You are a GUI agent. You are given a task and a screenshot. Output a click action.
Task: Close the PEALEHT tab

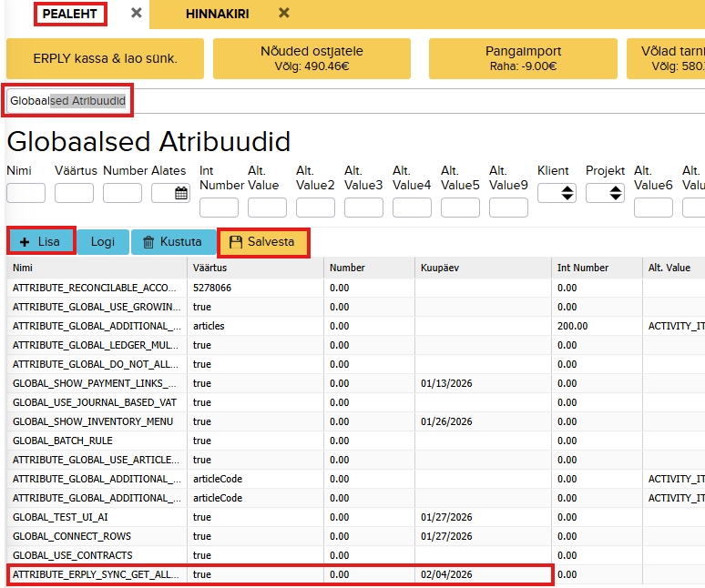(x=136, y=13)
